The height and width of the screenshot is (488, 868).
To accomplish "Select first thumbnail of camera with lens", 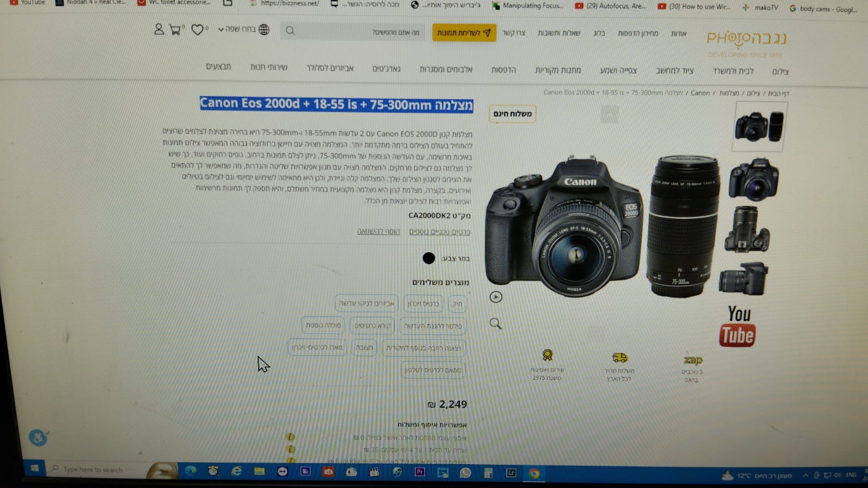I will [x=759, y=126].
